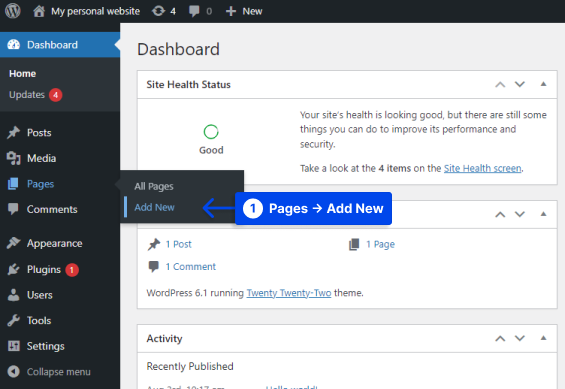
Task: Open Media library sidebar icon
Action: 14,158
